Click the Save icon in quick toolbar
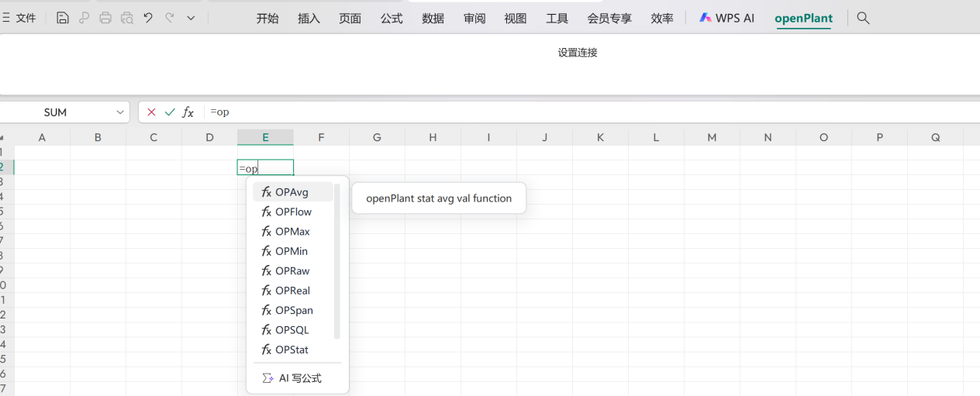This screenshot has width=980, height=396. click(x=63, y=18)
